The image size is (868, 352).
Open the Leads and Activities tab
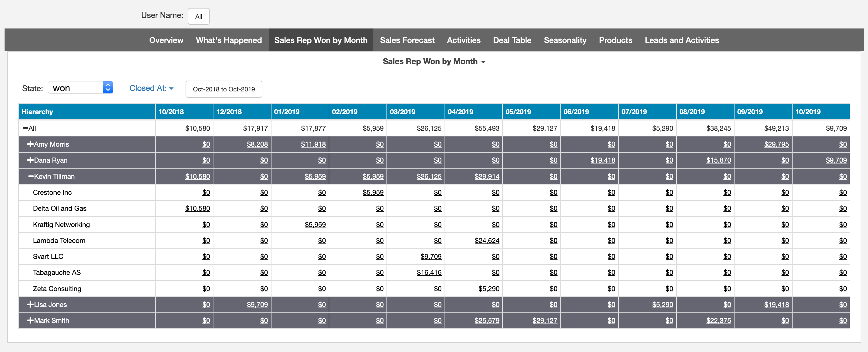point(682,40)
